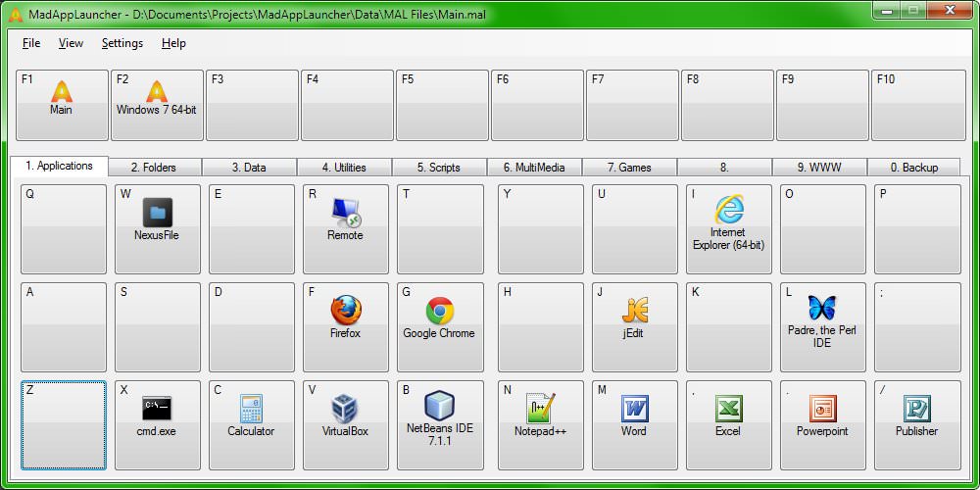Switch to the 2. Folders tab
Screen dimensions: 980x490
(154, 168)
